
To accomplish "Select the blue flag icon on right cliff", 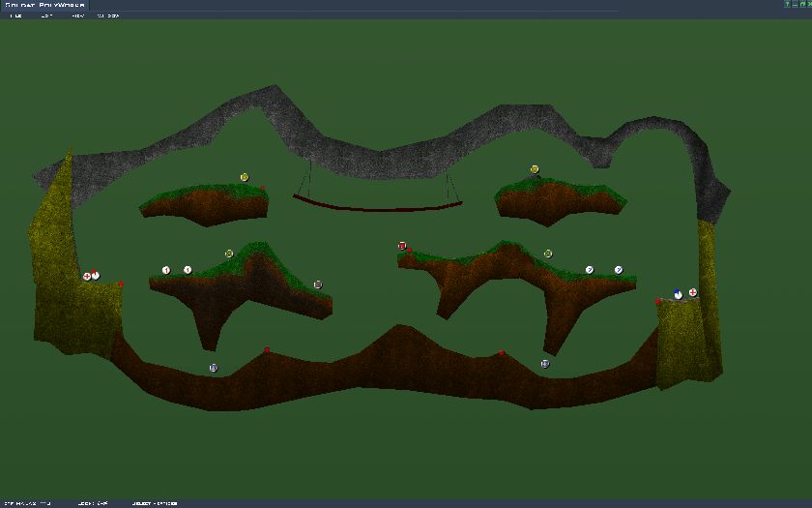I will click(678, 293).
